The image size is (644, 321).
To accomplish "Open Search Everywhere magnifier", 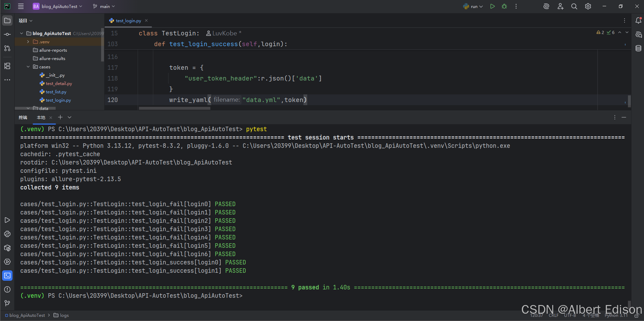I will (x=574, y=6).
